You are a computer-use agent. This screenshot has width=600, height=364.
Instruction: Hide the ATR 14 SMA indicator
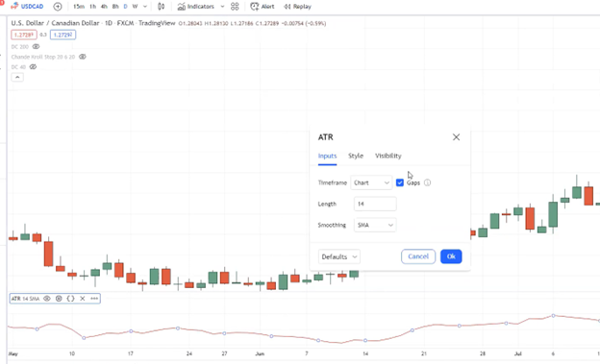(x=47, y=299)
